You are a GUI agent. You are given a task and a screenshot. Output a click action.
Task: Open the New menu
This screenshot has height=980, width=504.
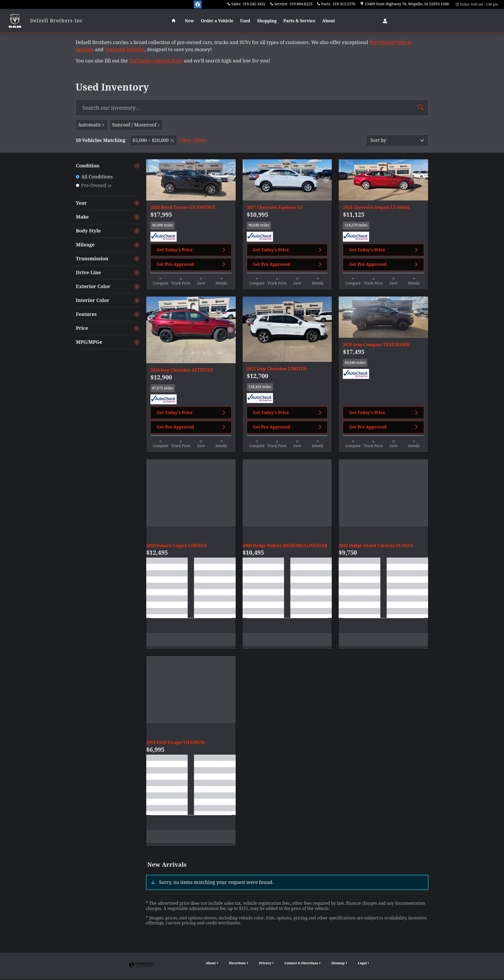pos(189,21)
